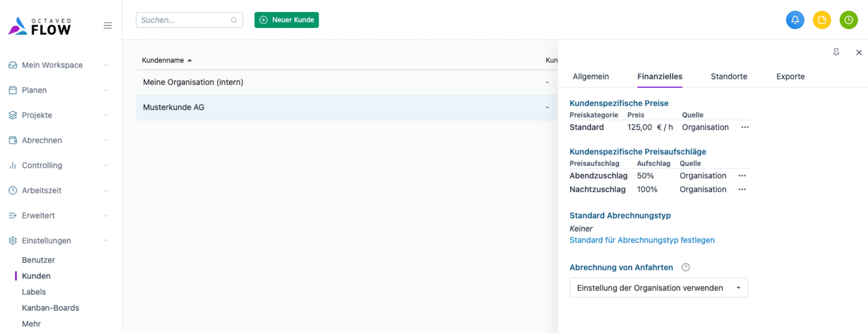Switch to the Allgemein tab
868x333 pixels.
(590, 76)
